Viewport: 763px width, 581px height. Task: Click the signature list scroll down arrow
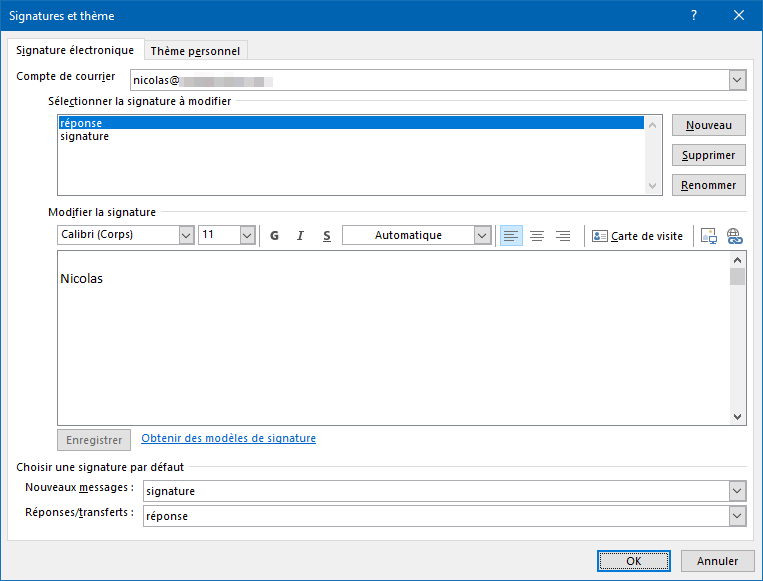[x=653, y=186]
